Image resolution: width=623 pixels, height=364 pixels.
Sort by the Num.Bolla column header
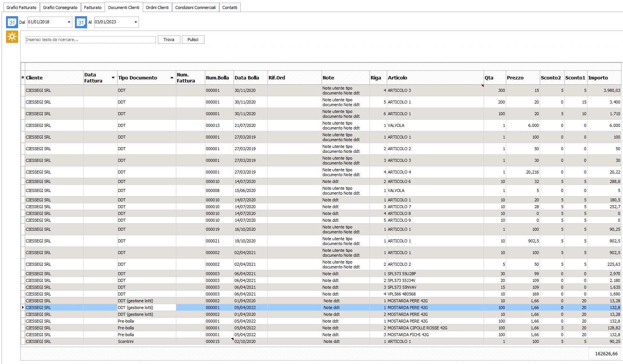tap(219, 78)
